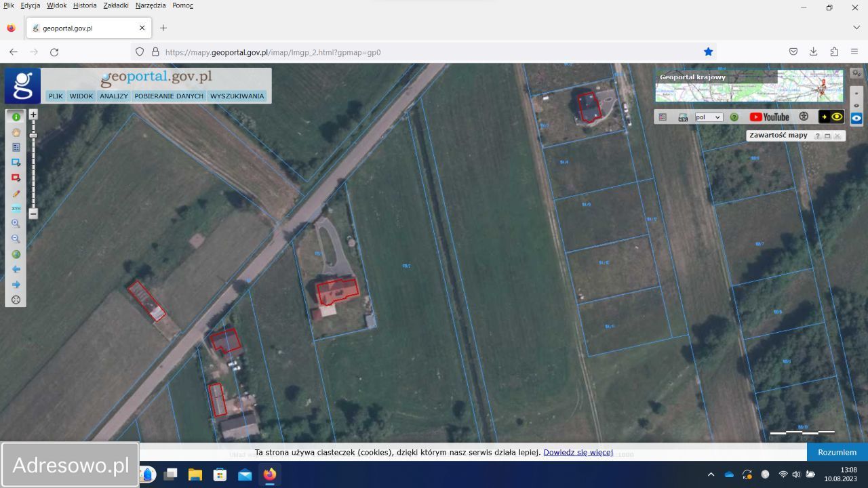Open Firefox Pomoc menu

(x=182, y=5)
